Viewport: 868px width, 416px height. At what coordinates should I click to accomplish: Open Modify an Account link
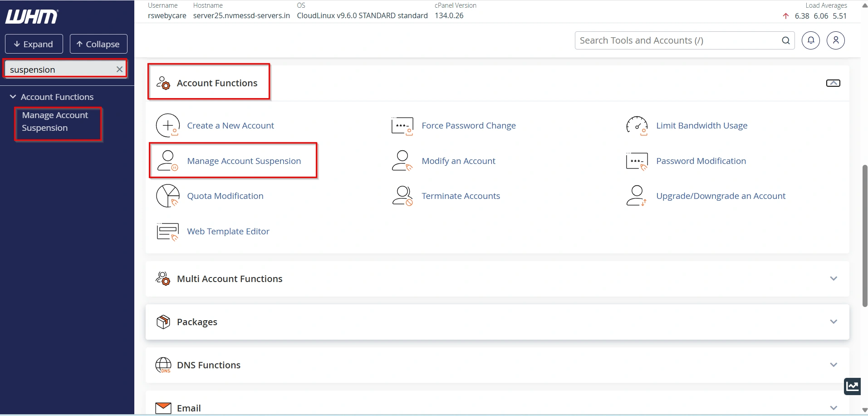[458, 161]
